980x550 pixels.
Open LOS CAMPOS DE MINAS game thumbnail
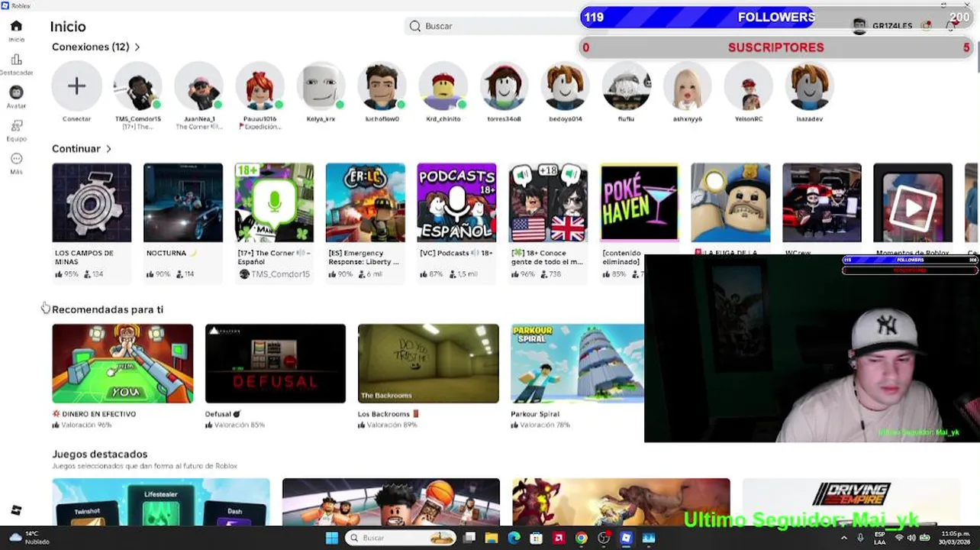[92, 202]
